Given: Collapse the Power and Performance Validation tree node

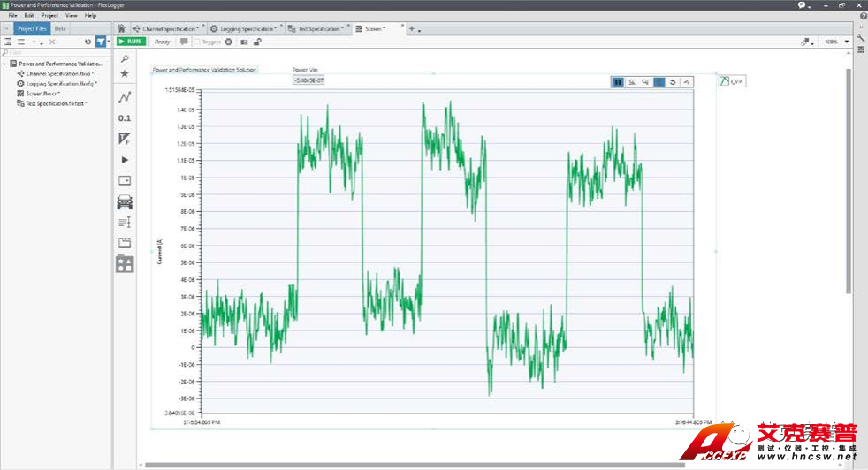Looking at the screenshot, I should tap(4, 64).
